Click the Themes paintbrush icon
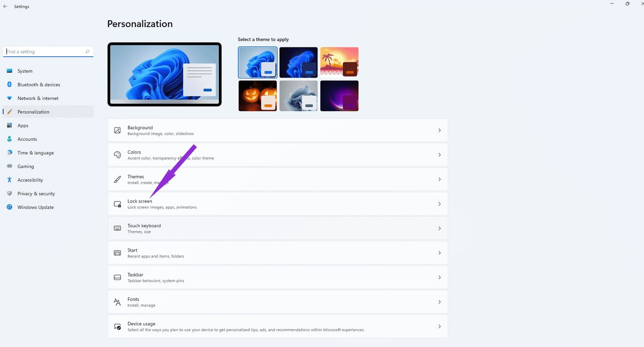The width and height of the screenshot is (644, 347). coord(117,179)
